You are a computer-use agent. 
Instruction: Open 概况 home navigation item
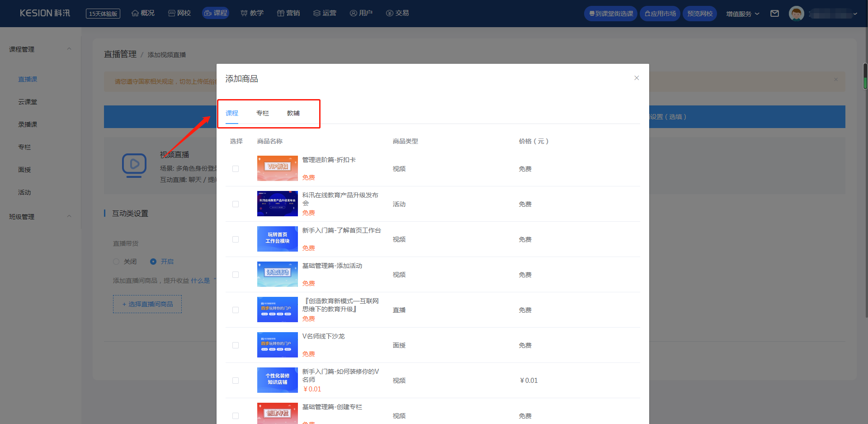tap(143, 13)
